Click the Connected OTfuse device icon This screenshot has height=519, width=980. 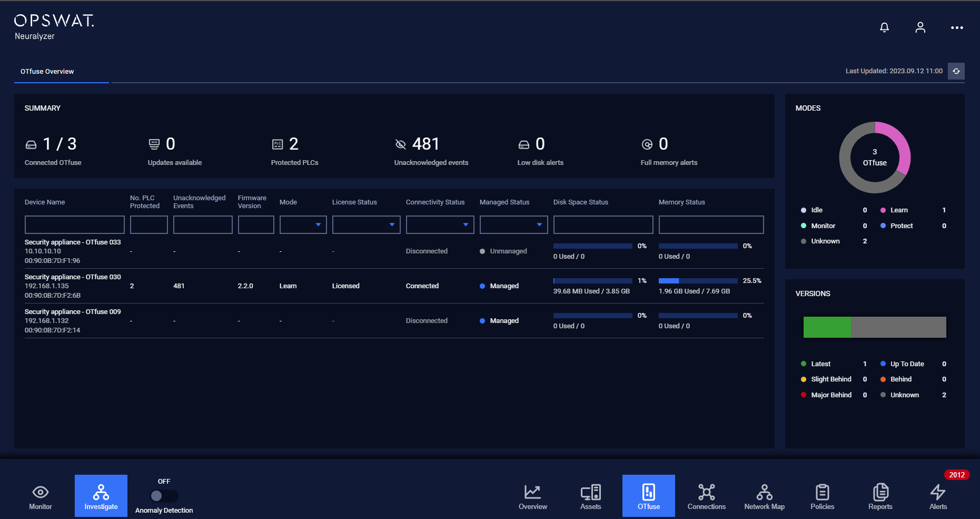tap(31, 144)
